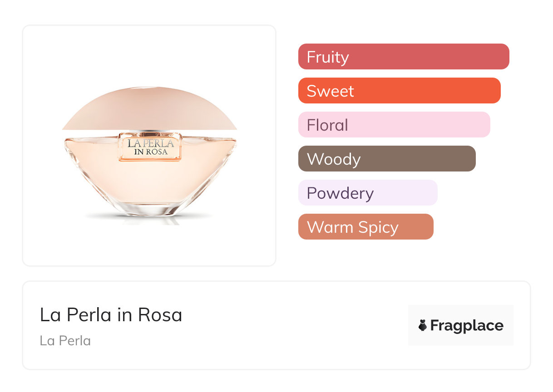Click the word 'Woody' in the brown bar
This screenshot has height=392, width=553.
[334, 159]
